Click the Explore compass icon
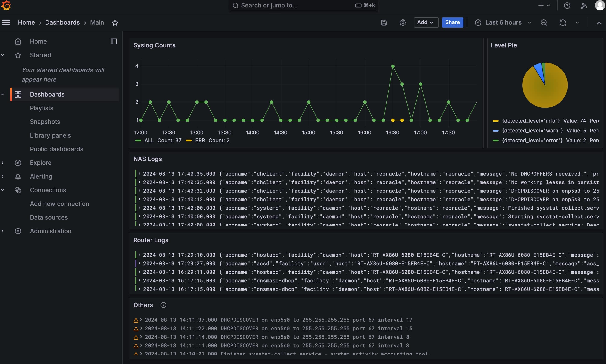606x364 pixels. [18, 163]
